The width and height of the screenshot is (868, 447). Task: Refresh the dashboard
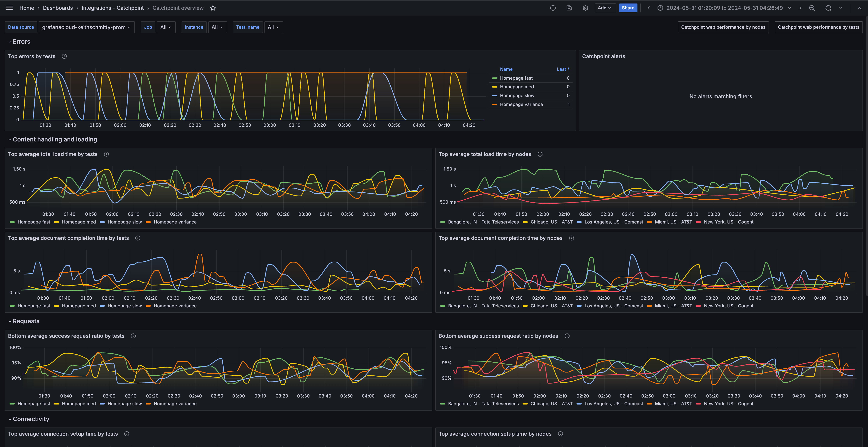click(828, 8)
